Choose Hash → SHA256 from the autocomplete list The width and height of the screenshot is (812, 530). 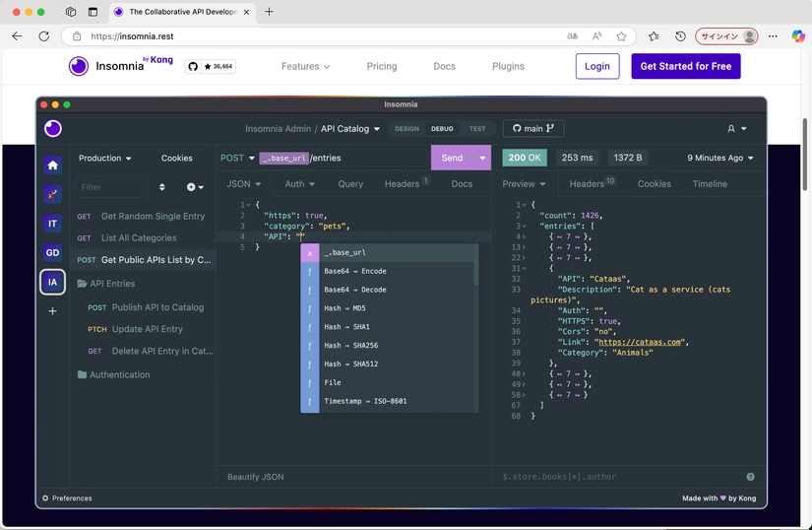388,346
